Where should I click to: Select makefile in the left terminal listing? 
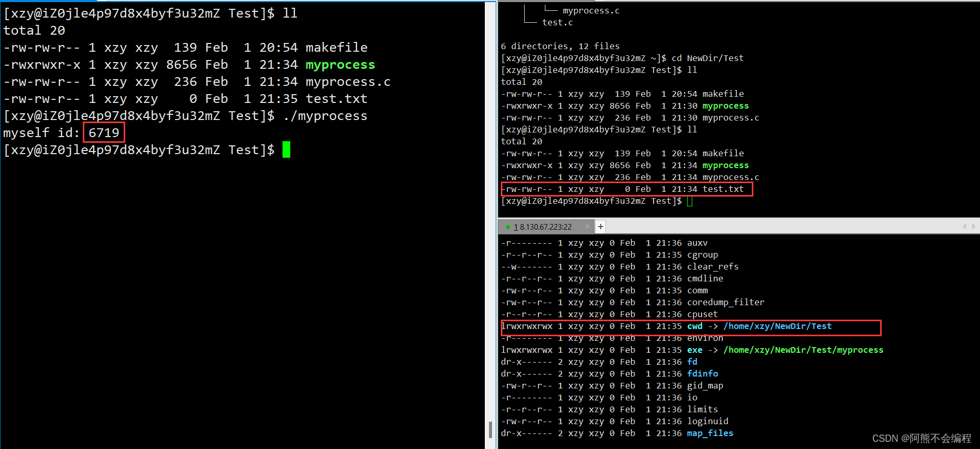click(x=336, y=48)
